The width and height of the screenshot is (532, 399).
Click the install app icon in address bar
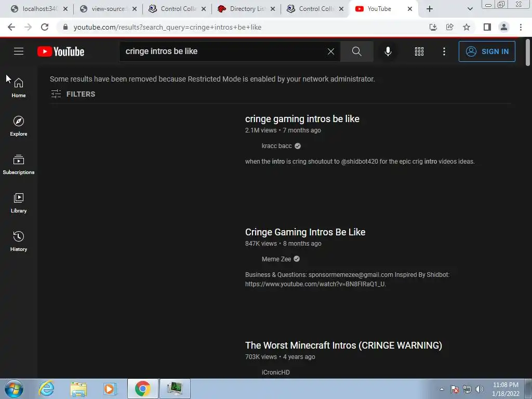(433, 27)
